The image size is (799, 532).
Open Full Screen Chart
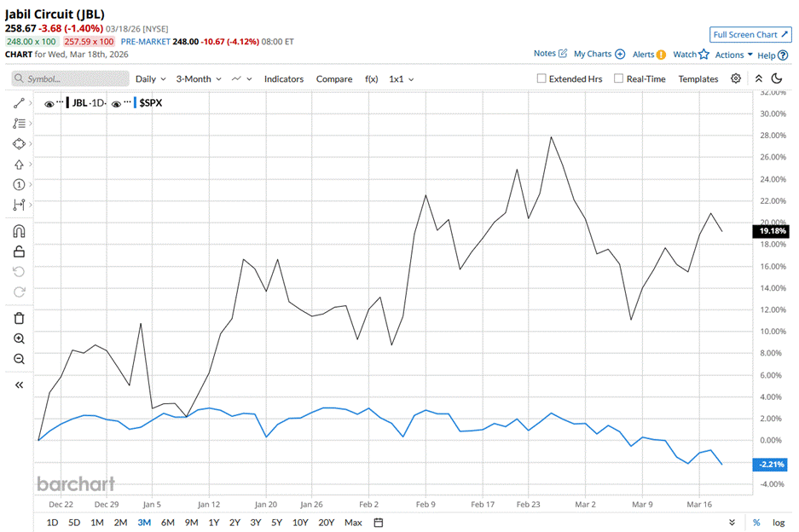(750, 35)
